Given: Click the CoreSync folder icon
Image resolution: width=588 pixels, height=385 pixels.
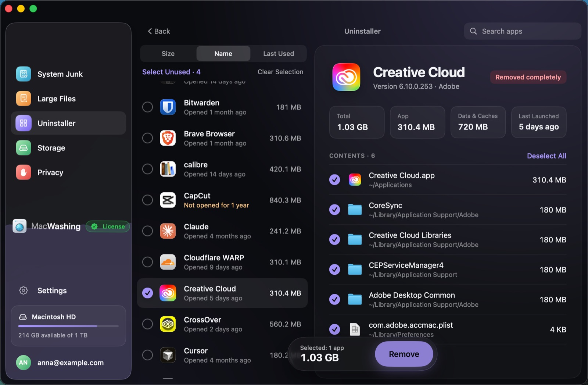Looking at the screenshot, I should (x=355, y=210).
